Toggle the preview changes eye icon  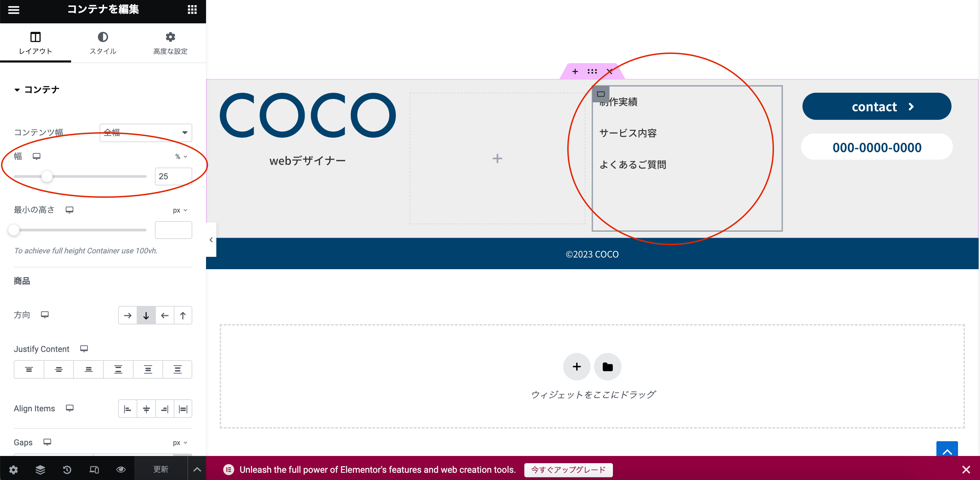(x=121, y=469)
